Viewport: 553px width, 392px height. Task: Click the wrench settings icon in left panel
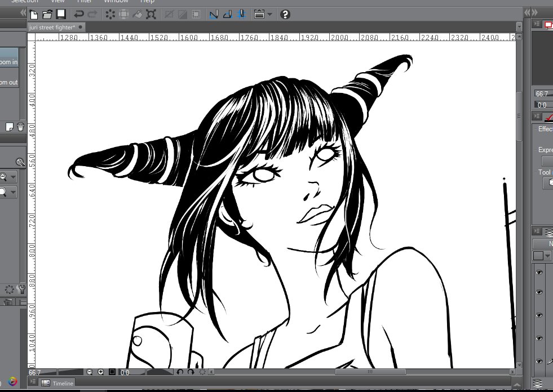pos(21,289)
